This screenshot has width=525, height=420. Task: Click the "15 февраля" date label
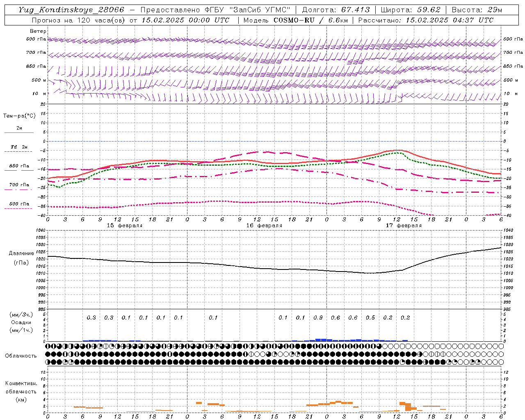pyautogui.click(x=125, y=226)
